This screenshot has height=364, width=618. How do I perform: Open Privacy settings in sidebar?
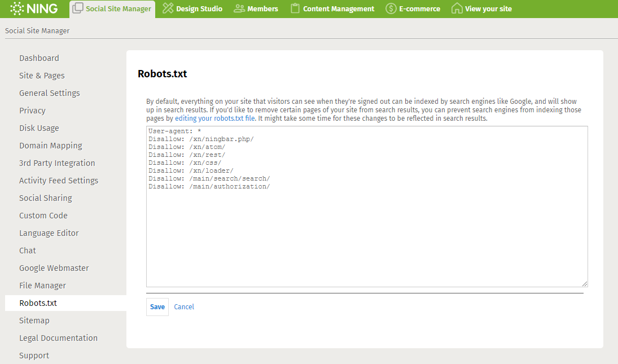pos(32,111)
